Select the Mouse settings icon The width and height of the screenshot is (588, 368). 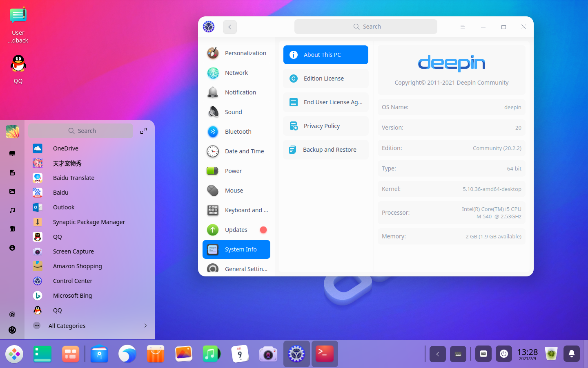[213, 190]
